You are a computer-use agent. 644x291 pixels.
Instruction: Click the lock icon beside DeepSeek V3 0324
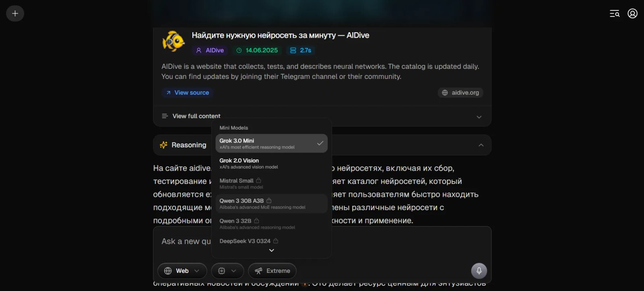click(276, 241)
